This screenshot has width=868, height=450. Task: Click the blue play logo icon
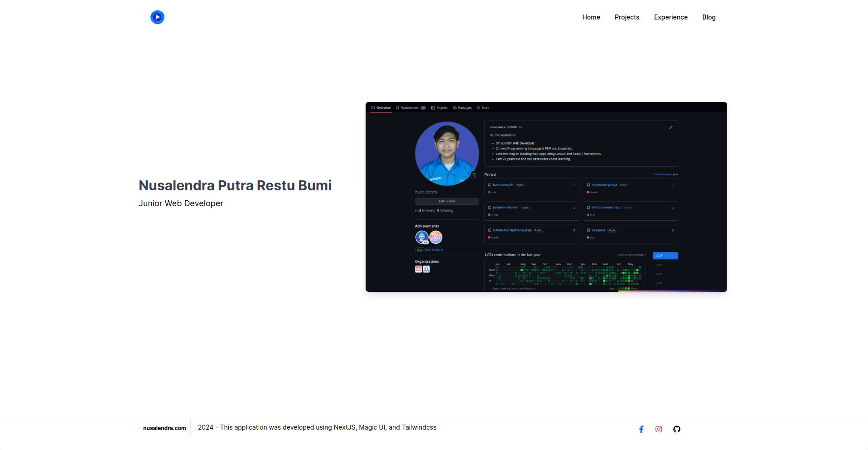pyautogui.click(x=157, y=17)
